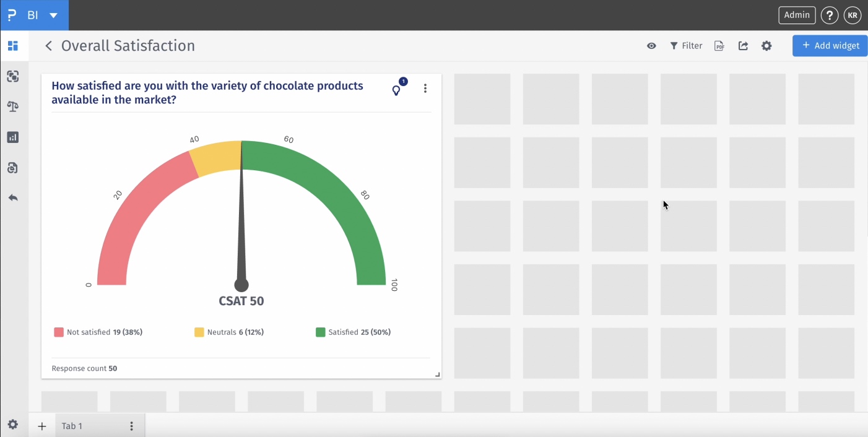Open dashboard settings gear in top toolbar
868x437 pixels.
766,46
